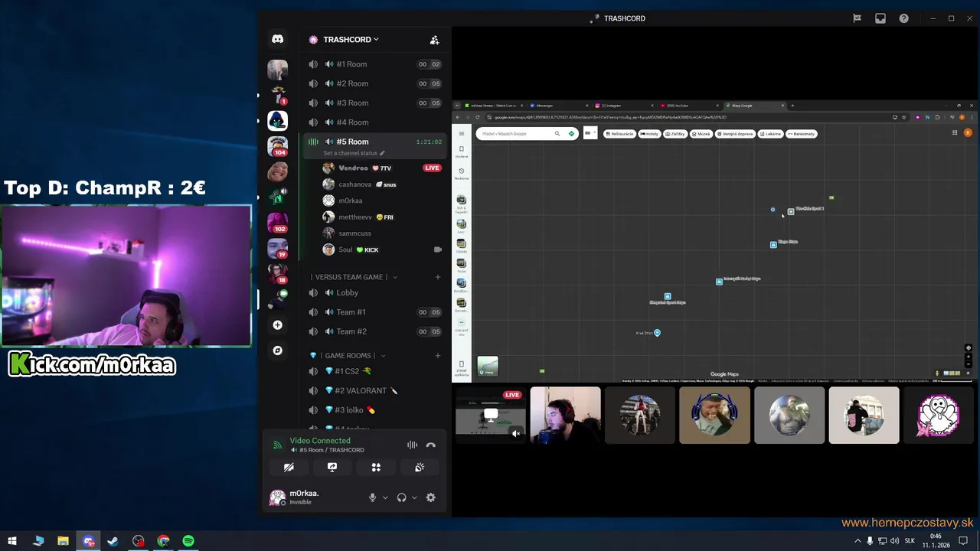Select the #5 Room voice channel

pos(374,142)
